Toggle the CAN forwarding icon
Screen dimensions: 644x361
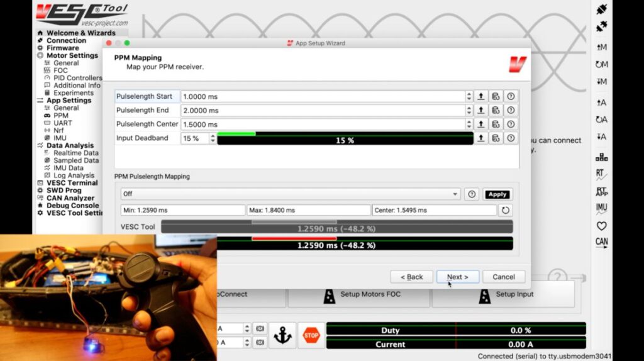(x=602, y=243)
